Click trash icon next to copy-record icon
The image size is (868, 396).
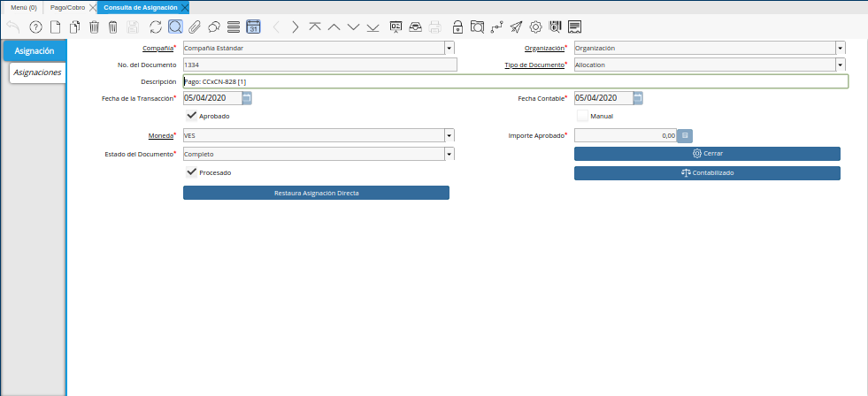pos(94,27)
